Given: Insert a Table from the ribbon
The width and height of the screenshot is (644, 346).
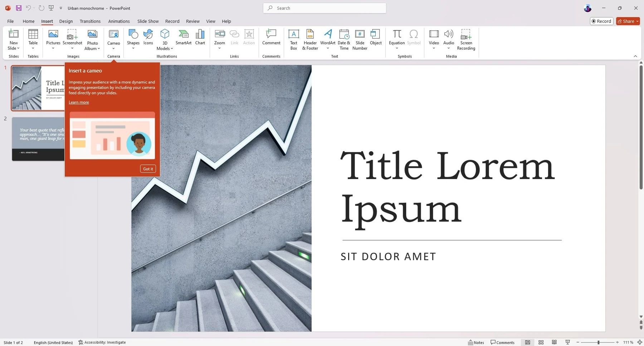Looking at the screenshot, I should point(33,40).
